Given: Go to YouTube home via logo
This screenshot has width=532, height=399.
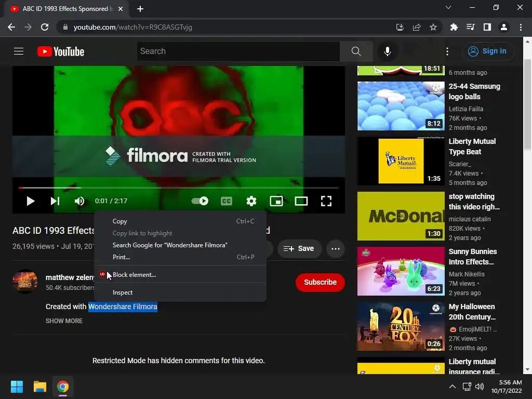Looking at the screenshot, I should tap(61, 51).
